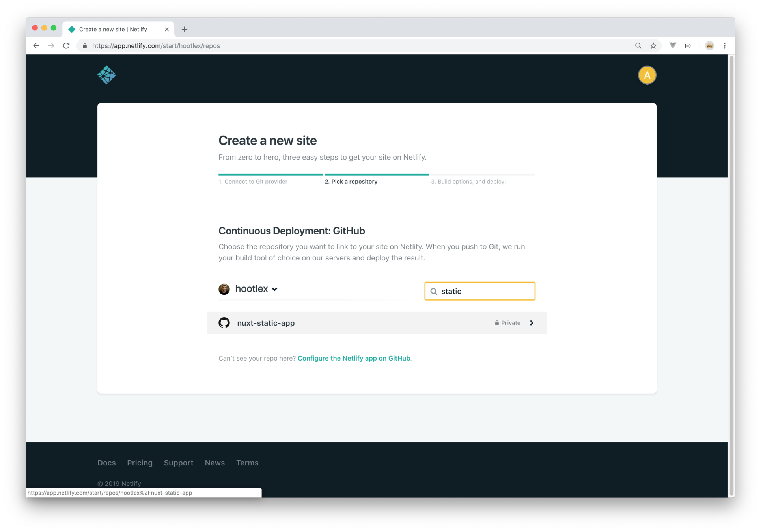Click the GitHub icon beside nuxt-static-app
Viewport: 761px width, 532px height.
(x=224, y=323)
